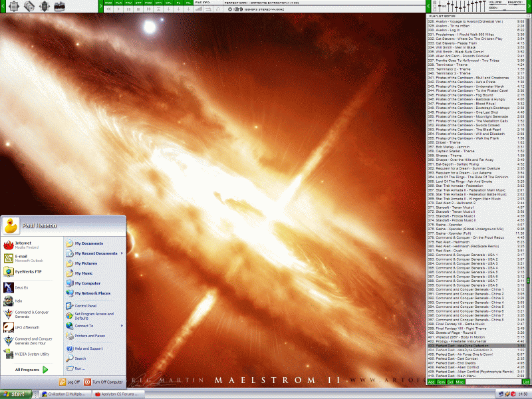Image resolution: width=532 pixels, height=399 pixels.
Task: Adjust the volume slider
Action: tap(497, 5)
